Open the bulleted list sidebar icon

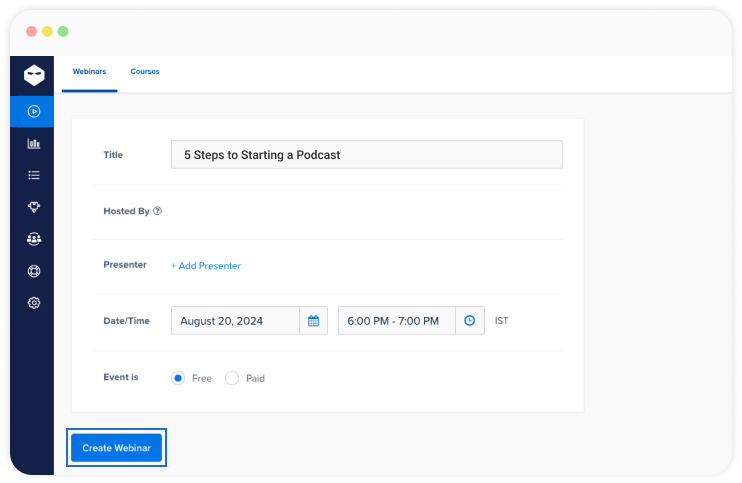pos(34,176)
